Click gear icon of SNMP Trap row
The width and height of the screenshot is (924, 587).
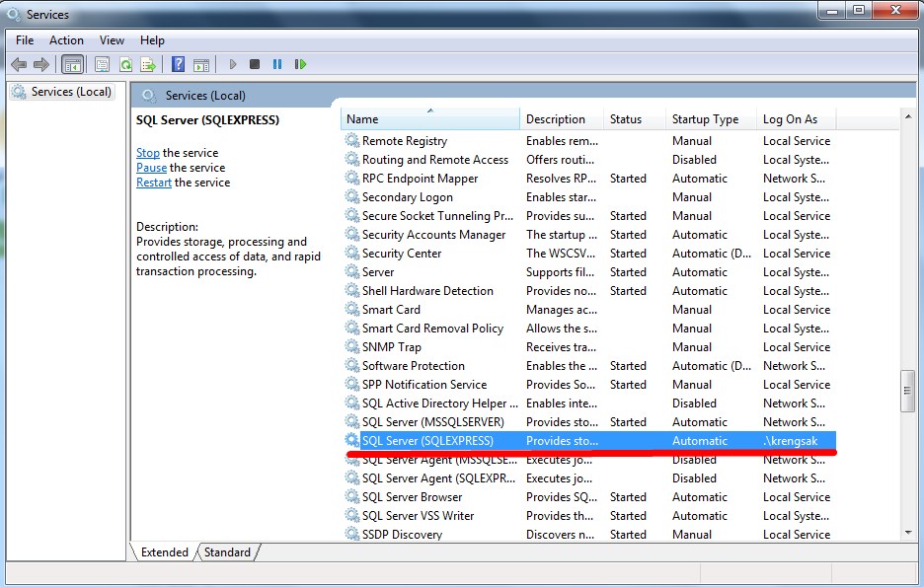tap(351, 346)
